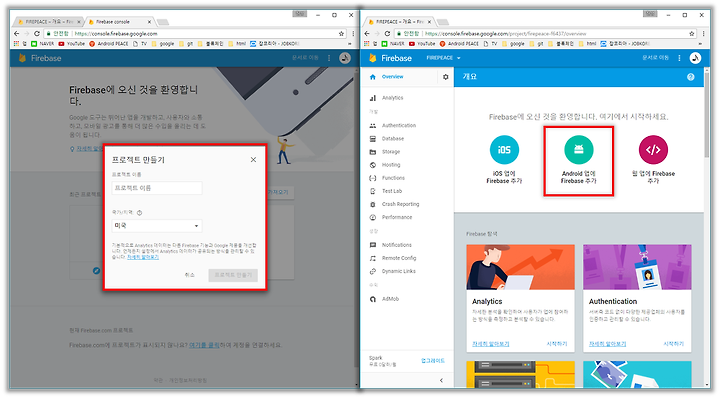Open 자세히 알아보기 link in the dialog
The width and height of the screenshot is (720, 398).
pyautogui.click(x=143, y=257)
